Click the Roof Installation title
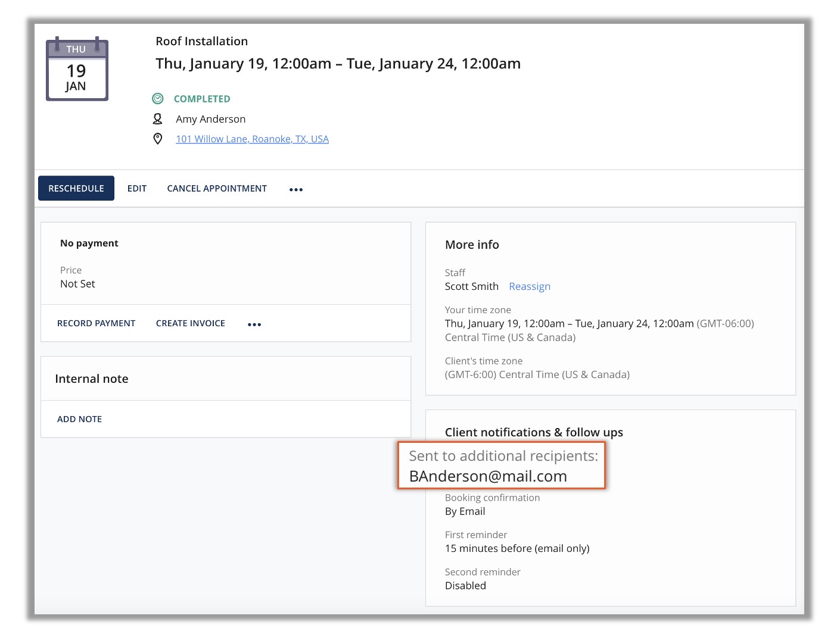The height and width of the screenshot is (631, 840). (202, 41)
